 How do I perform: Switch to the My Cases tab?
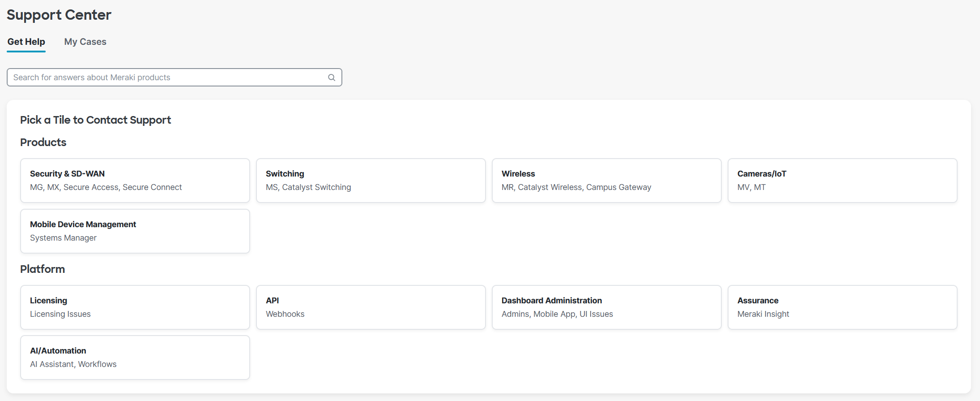point(85,42)
